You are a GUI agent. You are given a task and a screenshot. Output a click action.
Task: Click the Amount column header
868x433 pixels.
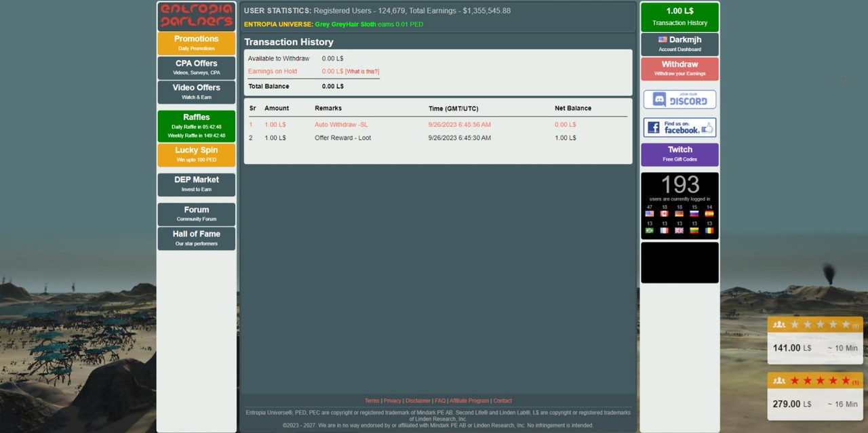[x=277, y=108]
